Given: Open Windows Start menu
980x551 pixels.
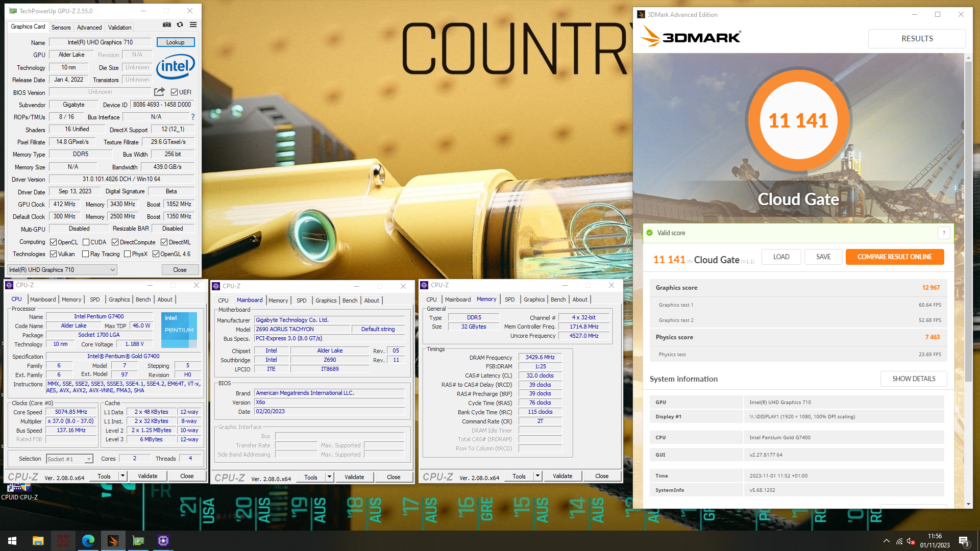Looking at the screenshot, I should pyautogui.click(x=12, y=541).
